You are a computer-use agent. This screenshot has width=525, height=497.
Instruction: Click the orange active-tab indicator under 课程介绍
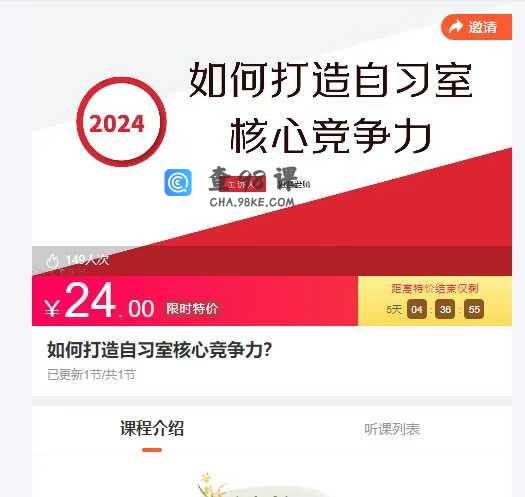tap(152, 450)
